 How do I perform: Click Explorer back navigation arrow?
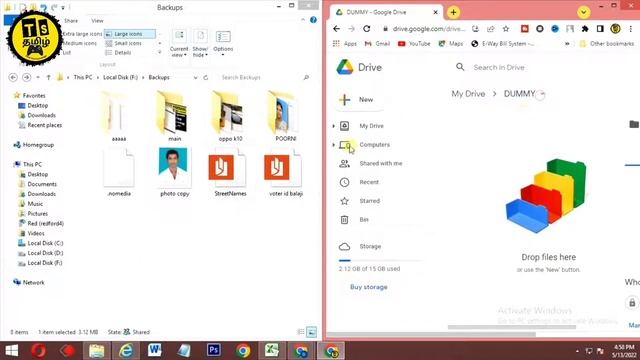point(13,77)
